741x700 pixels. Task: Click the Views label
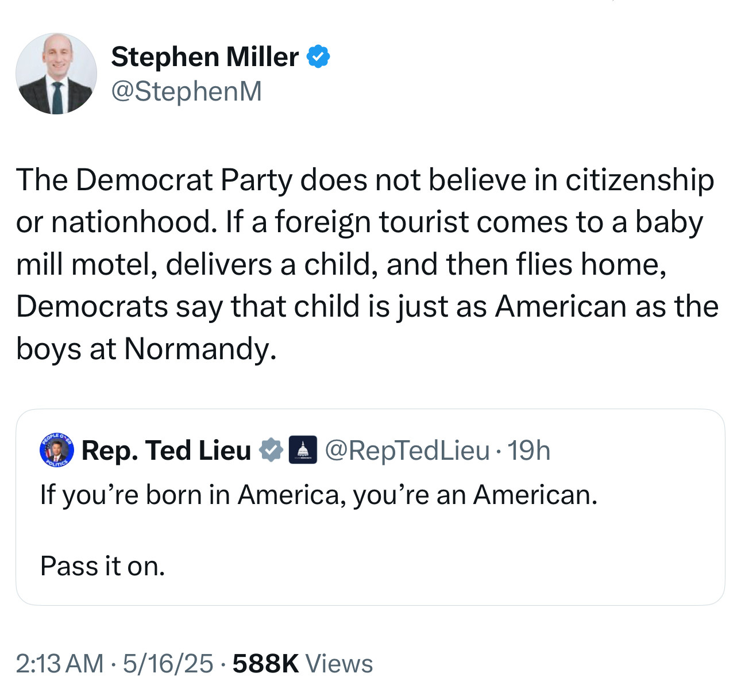(x=339, y=663)
